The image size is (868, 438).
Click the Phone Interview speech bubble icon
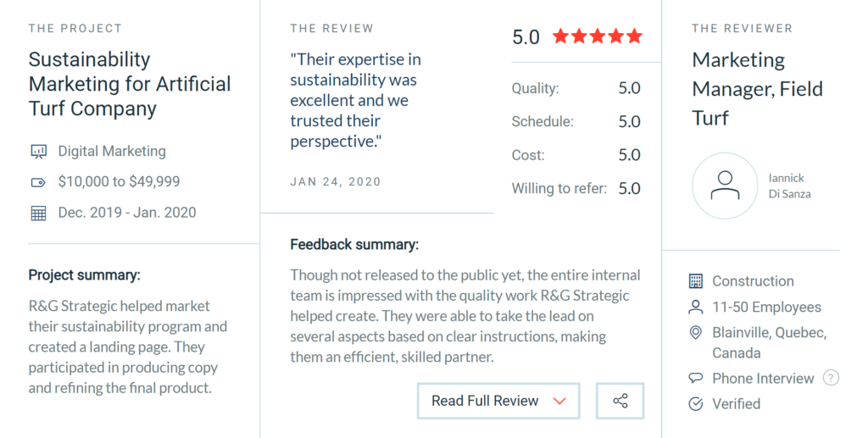point(696,378)
